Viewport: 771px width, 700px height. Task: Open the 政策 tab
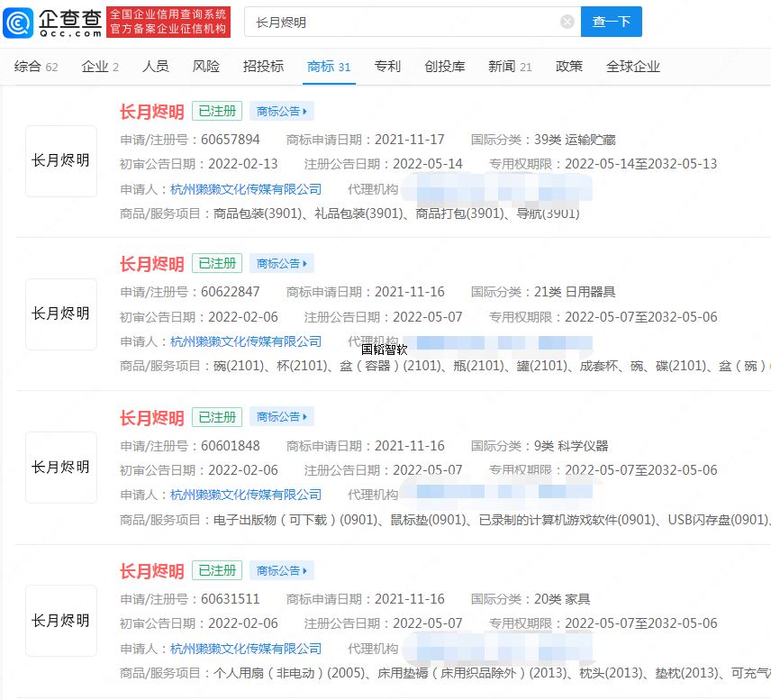click(569, 67)
